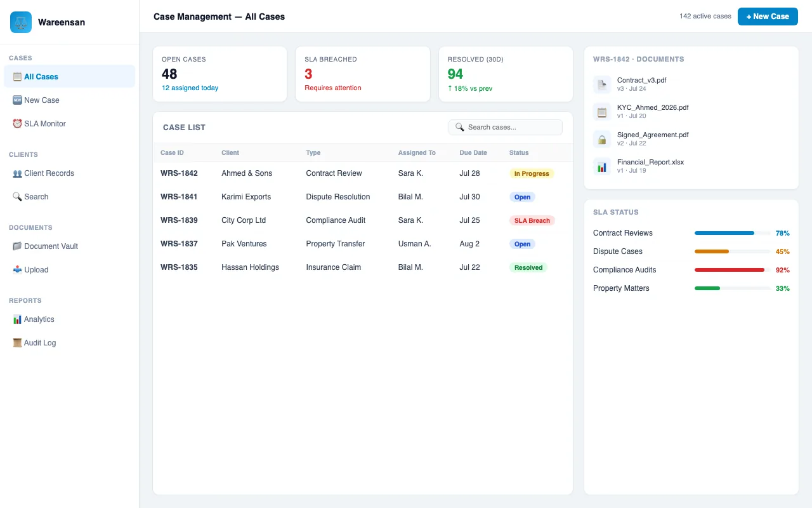Open case WRS-1842
Viewport: 812px width, 508px height.
coord(363,173)
